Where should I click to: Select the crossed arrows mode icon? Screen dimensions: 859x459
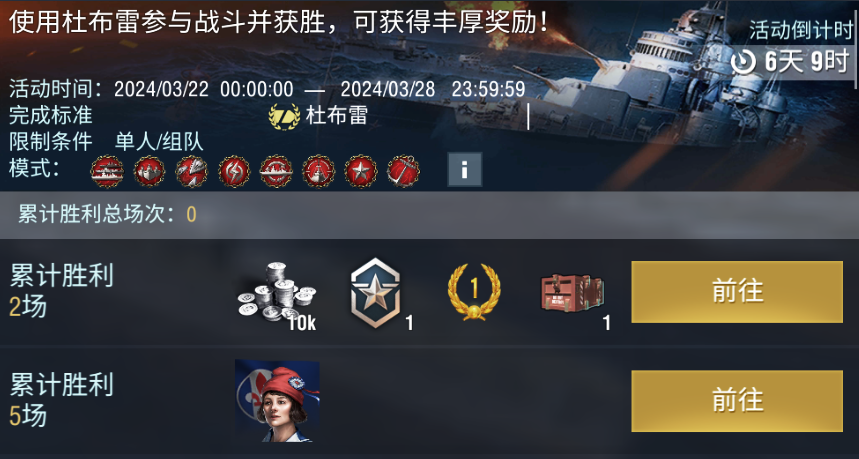pyautogui.click(x=192, y=171)
